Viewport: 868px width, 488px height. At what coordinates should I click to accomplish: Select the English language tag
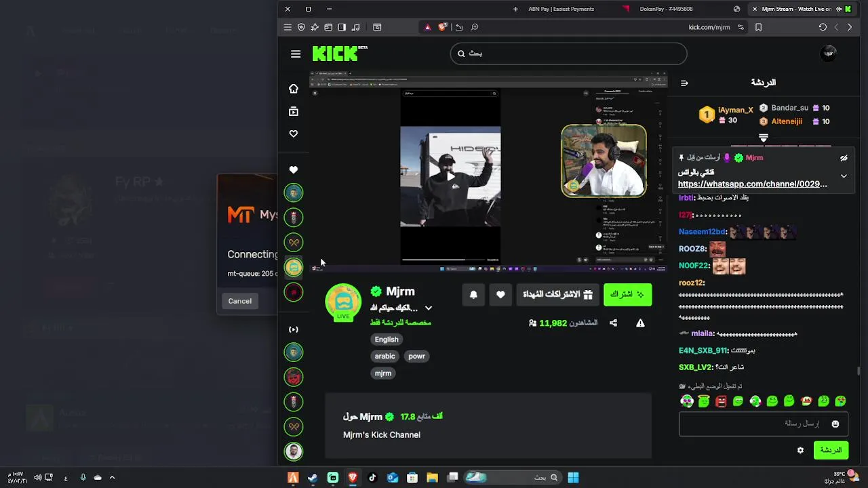click(x=387, y=340)
